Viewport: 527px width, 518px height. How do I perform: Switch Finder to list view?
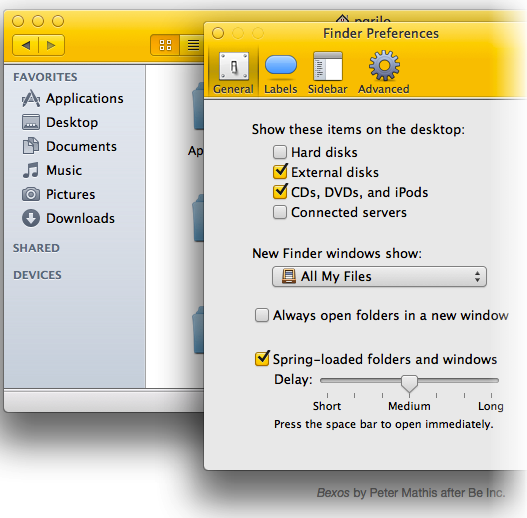coord(193,45)
